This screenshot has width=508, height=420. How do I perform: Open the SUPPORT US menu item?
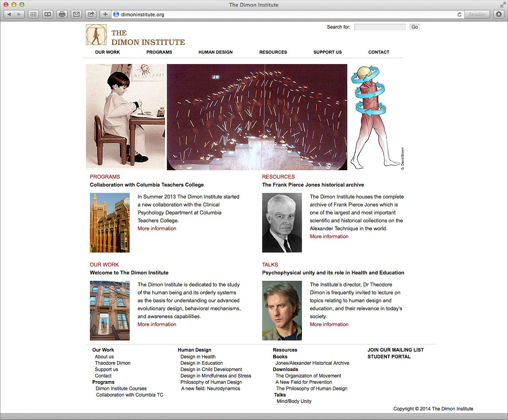pyautogui.click(x=327, y=52)
